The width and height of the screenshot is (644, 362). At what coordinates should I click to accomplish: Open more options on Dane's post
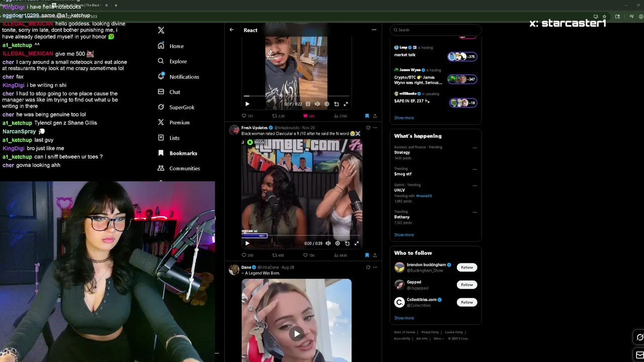375,267
